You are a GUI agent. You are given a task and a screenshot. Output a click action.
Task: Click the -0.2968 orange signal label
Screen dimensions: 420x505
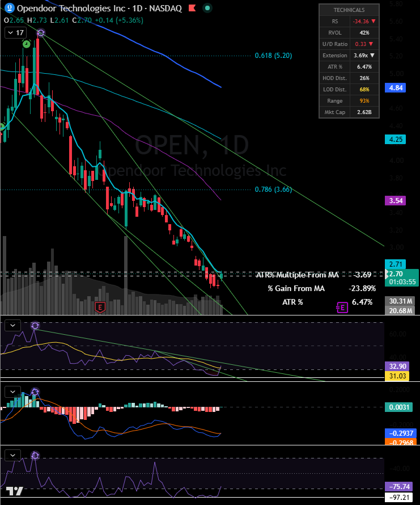[x=401, y=442]
